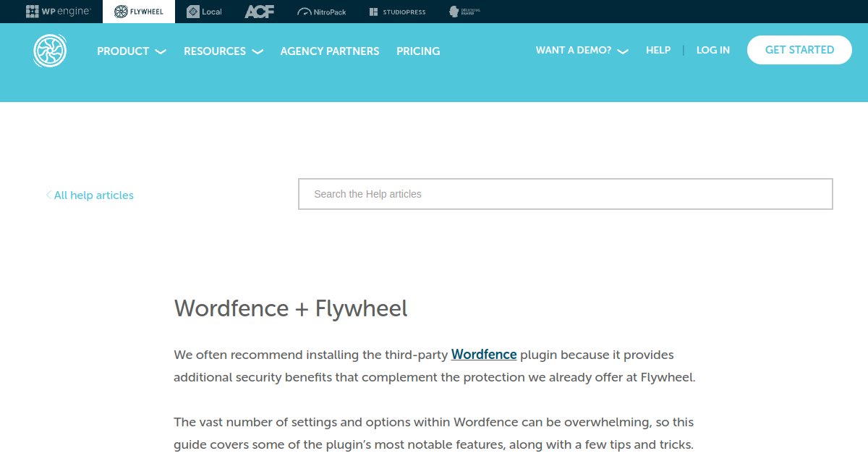This screenshot has width=868, height=456.
Task: Open the Agency Partners page
Action: [x=330, y=51]
